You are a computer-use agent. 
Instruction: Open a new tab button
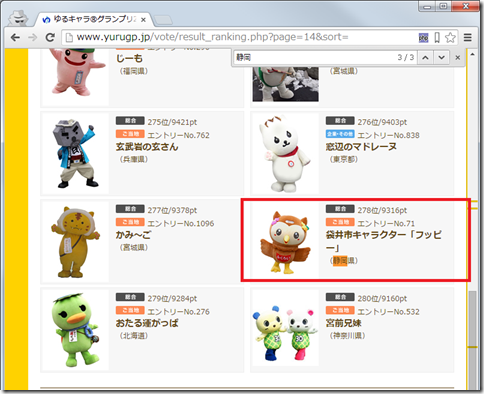click(x=163, y=20)
